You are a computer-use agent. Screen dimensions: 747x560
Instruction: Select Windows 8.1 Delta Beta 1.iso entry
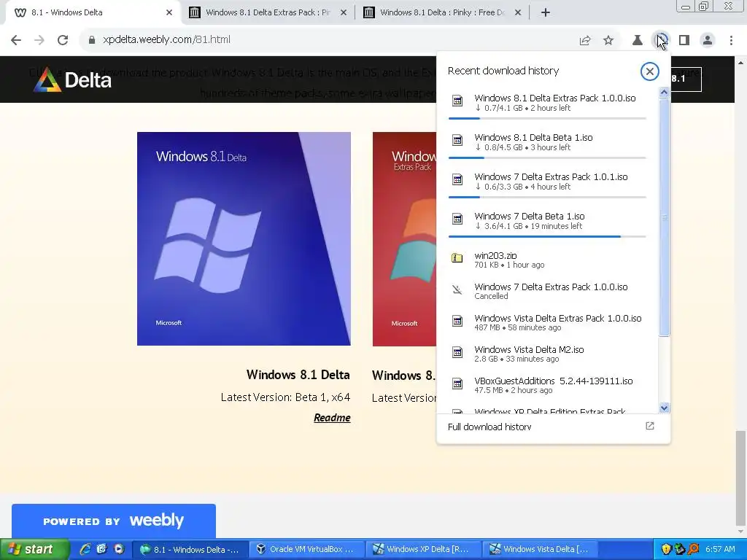(547, 142)
